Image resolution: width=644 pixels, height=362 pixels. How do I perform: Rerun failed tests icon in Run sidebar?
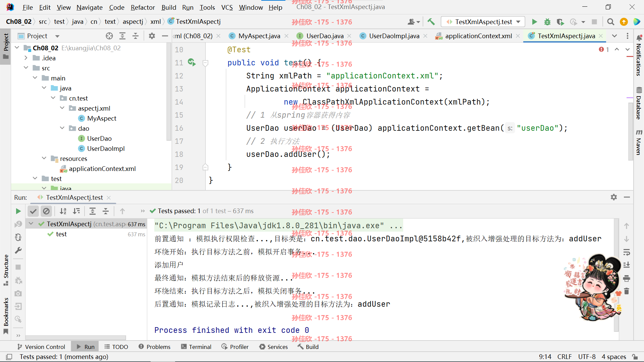point(18,224)
